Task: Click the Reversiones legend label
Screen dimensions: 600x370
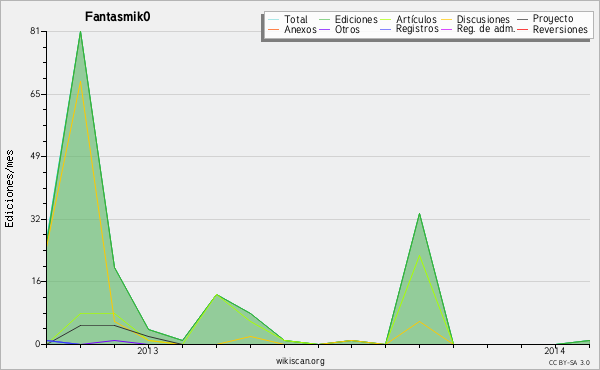Action: tap(560, 29)
